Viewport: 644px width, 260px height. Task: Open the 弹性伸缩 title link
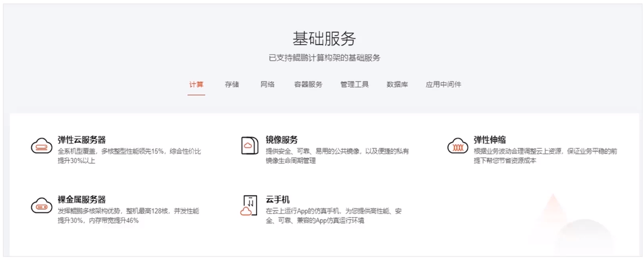tap(490, 140)
